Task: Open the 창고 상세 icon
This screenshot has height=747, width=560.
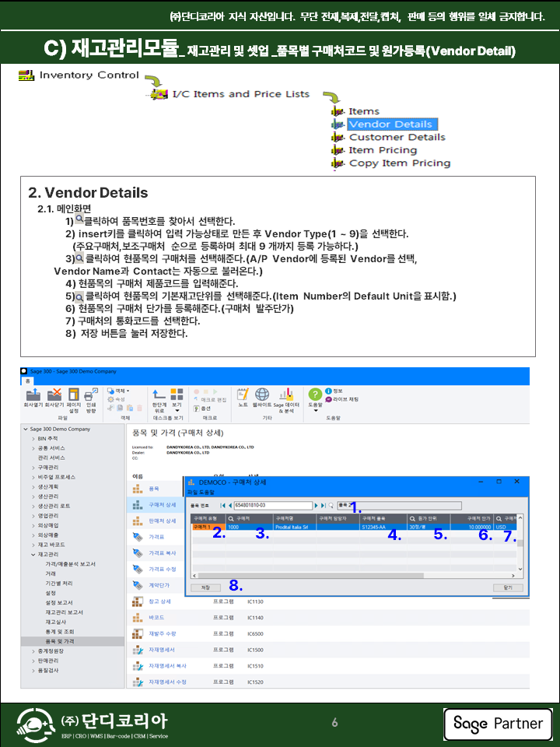Action: (138, 601)
